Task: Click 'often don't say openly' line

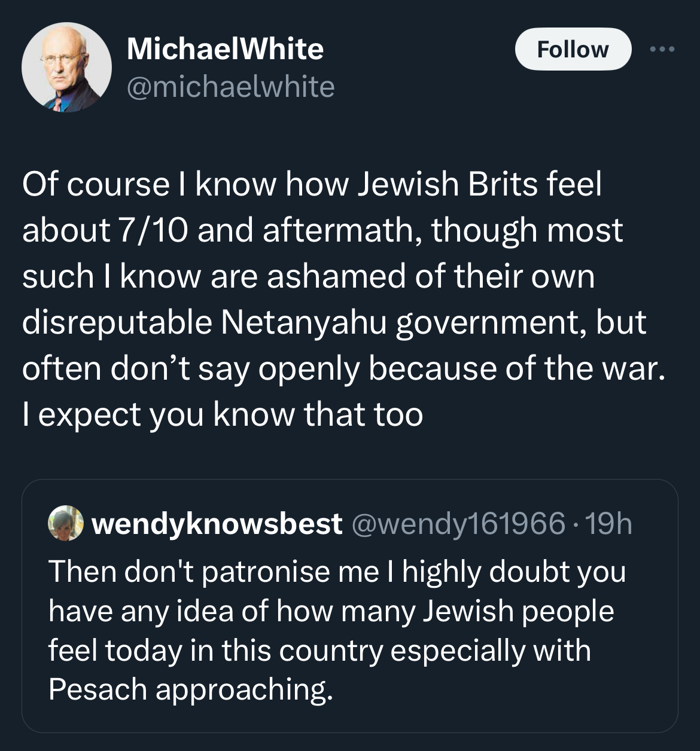Action: point(343,368)
